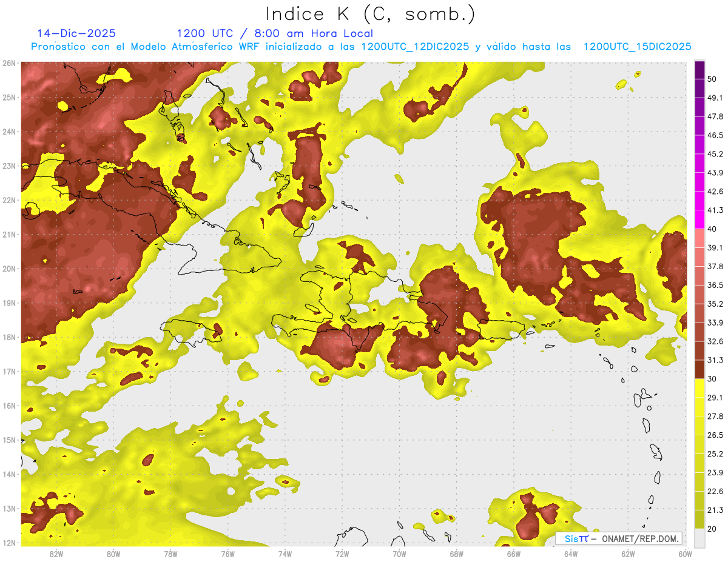
Task: Click the "Sistt - ONAMET/REP.DOM." credit box
Action: click(x=619, y=538)
